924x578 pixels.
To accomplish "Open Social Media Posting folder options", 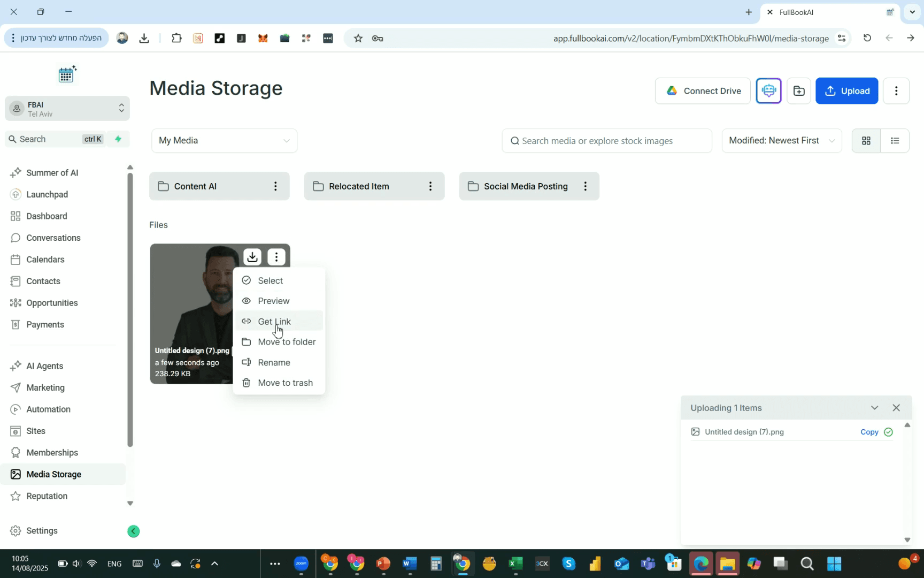I will pos(586,186).
